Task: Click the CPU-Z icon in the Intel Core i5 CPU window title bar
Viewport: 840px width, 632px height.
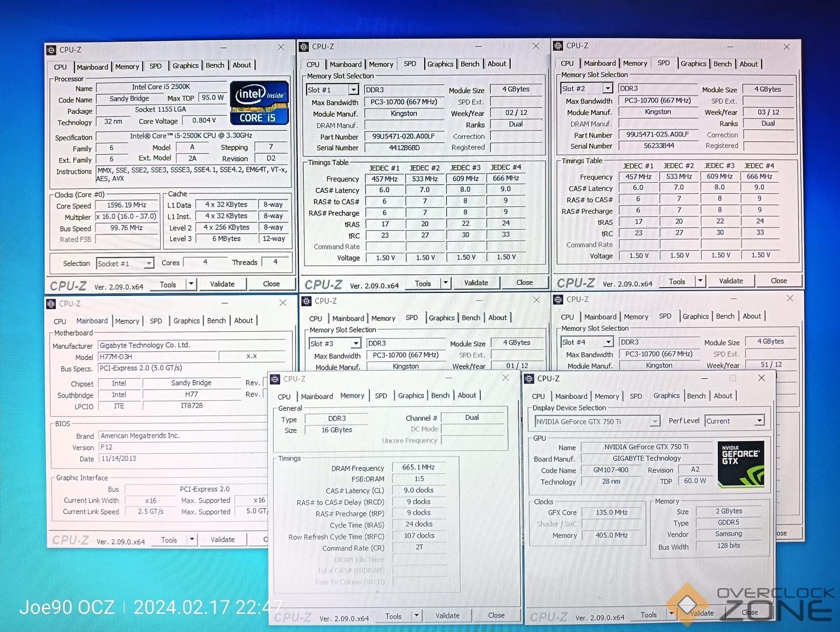Action: tap(51, 50)
